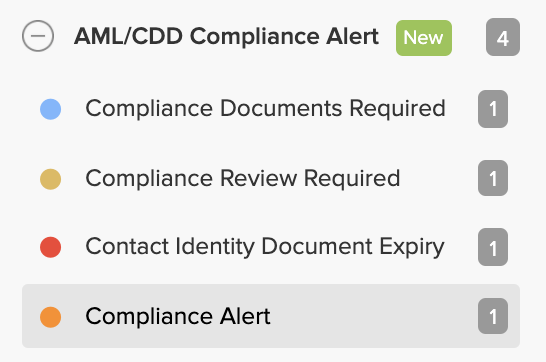Screen dimensions: 546x362
Task: Open the Compliance Review Required list entry
Action: (x=271, y=178)
